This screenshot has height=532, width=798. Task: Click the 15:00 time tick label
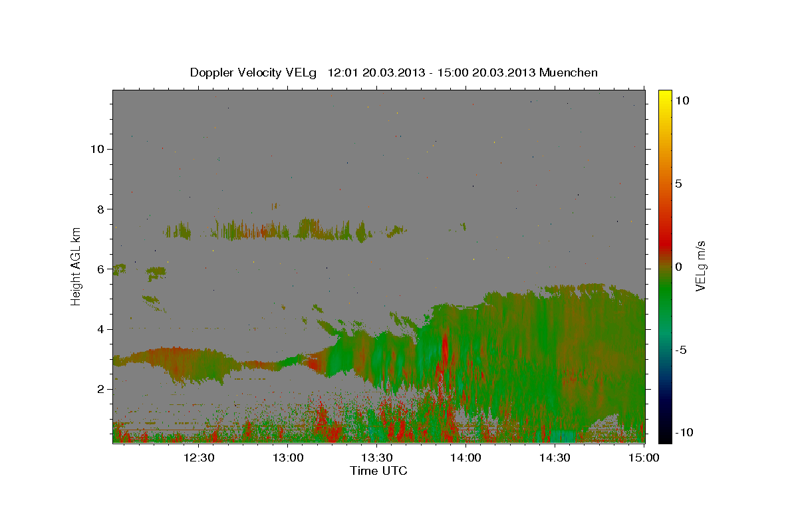[x=644, y=458]
